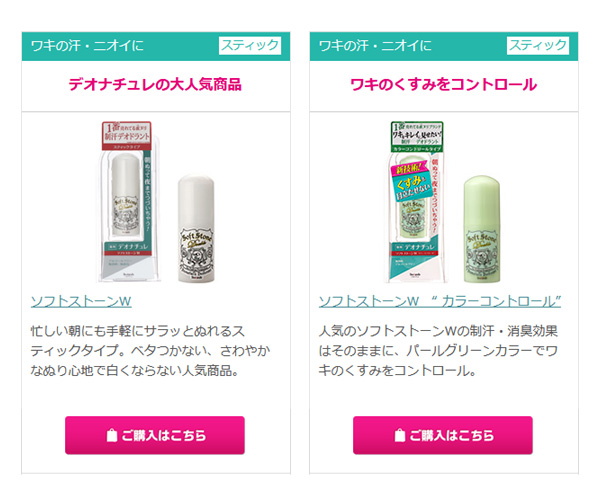Click the スティック badge on the left card
The width and height of the screenshot is (600, 492).
(250, 46)
